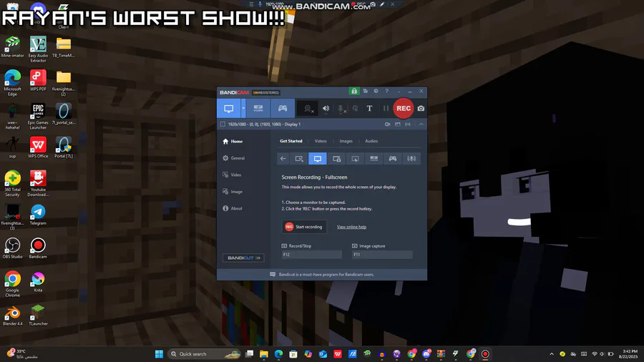Select the around-mouse recording mode
644x362 pixels.
(355, 159)
